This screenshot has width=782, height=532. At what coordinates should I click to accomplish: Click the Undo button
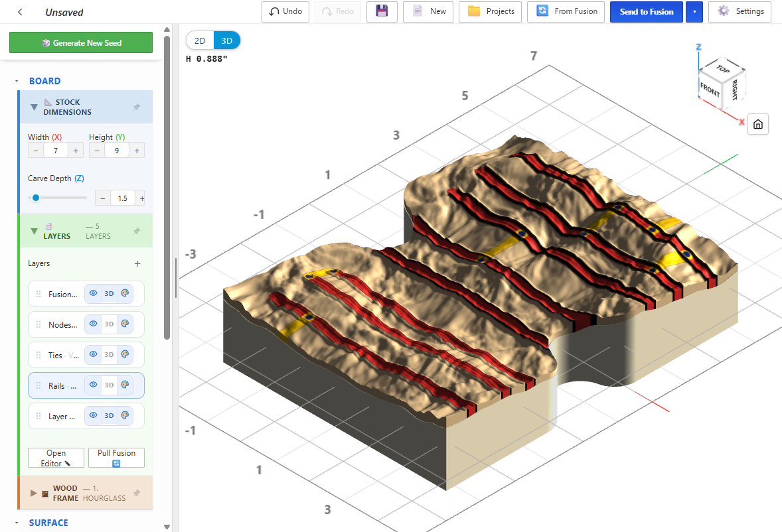pos(285,11)
